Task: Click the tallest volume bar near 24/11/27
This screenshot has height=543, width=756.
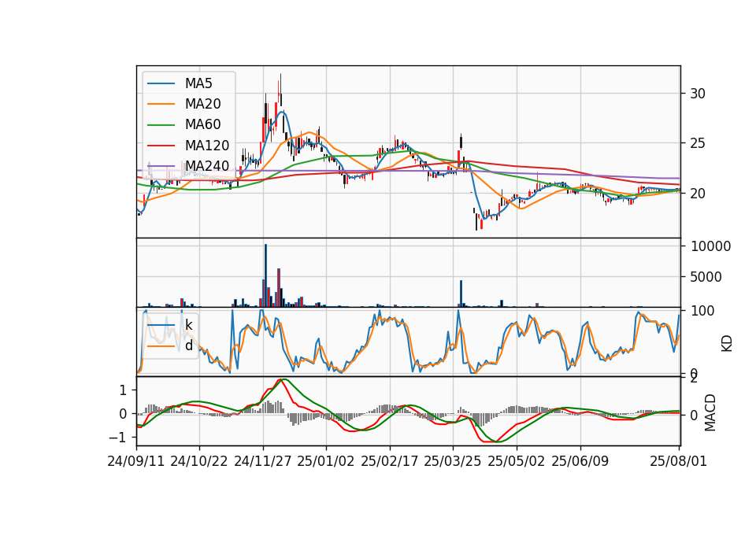Action: pos(265,275)
